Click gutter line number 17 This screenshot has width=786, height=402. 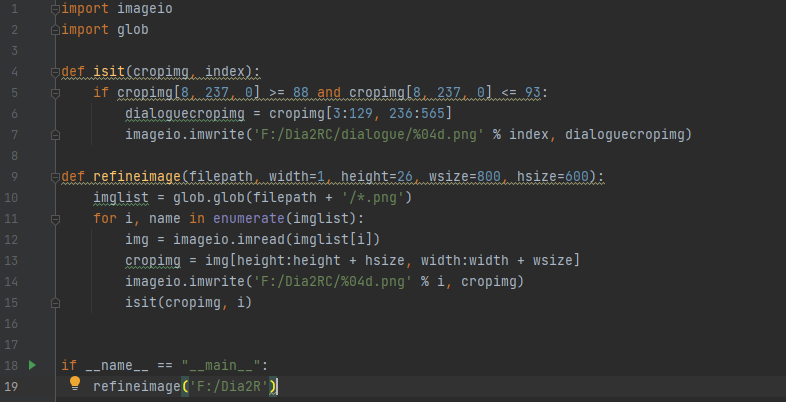pos(11,345)
